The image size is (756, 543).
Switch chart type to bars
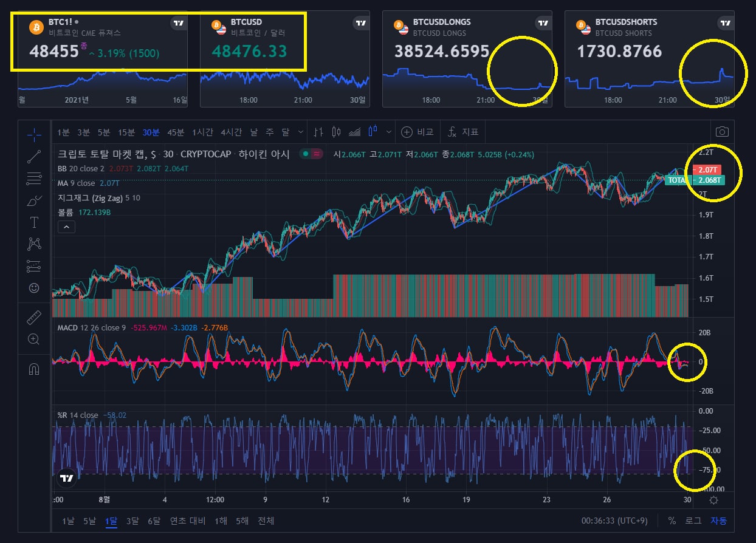tap(318, 132)
